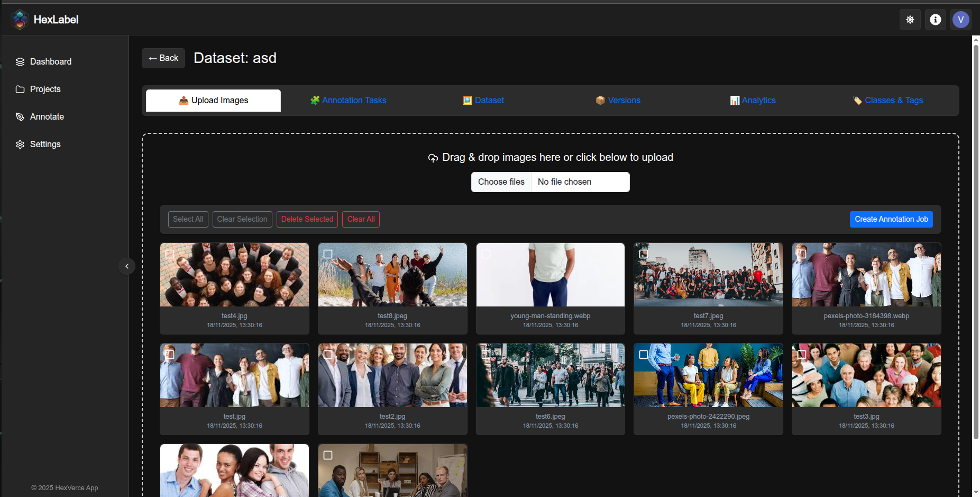Toggle the light/dark theme icon
This screenshot has height=497, width=980.
coord(910,20)
